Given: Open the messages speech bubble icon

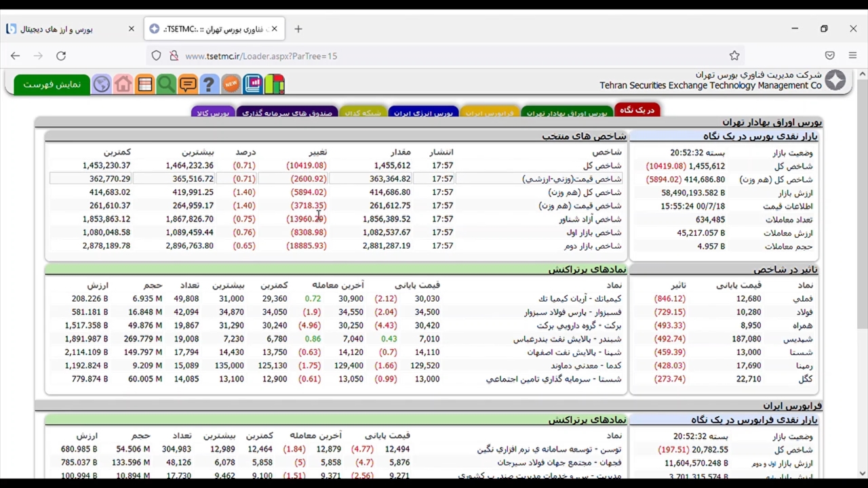Looking at the screenshot, I should pos(188,84).
